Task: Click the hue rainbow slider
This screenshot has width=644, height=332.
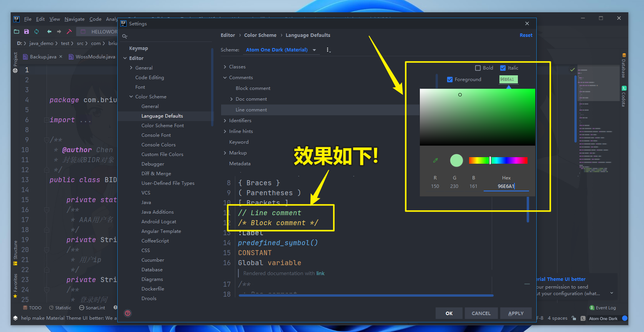Action: point(498,160)
